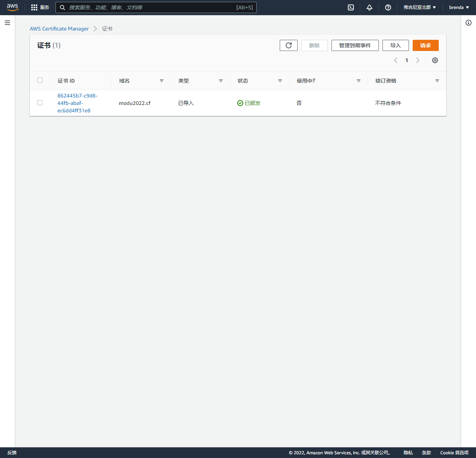This screenshot has width=476, height=458.
Task: Open the notifications bell
Action: [369, 7]
